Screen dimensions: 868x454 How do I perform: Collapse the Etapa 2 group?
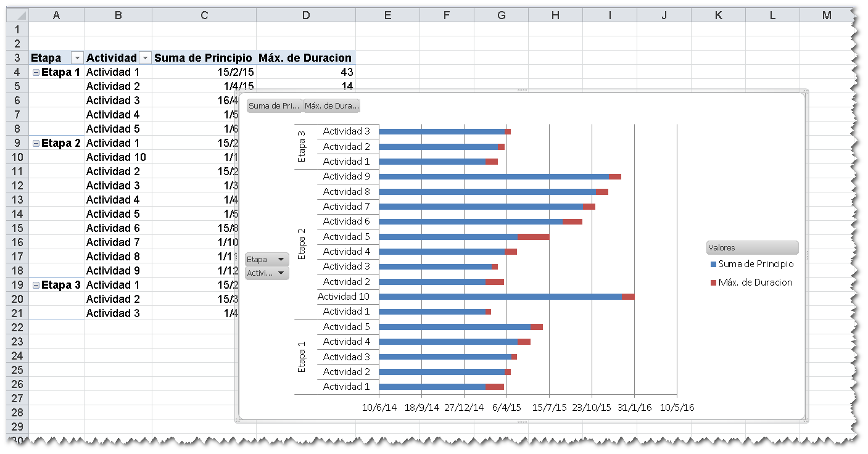pyautogui.click(x=36, y=143)
